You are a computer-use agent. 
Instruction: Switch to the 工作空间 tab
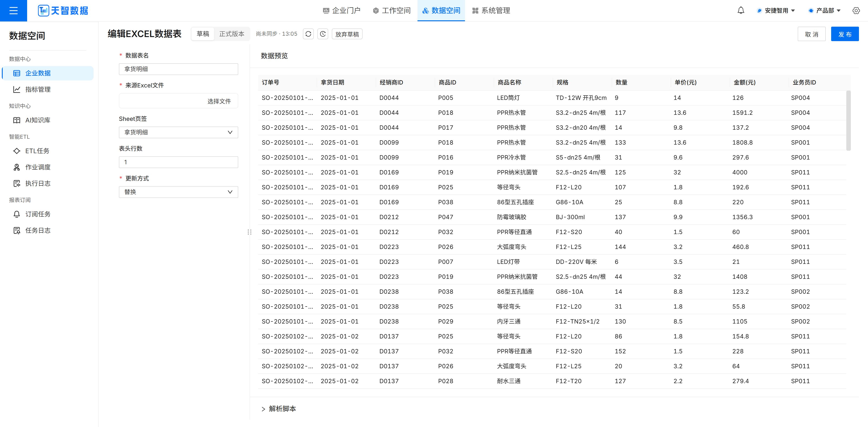point(392,11)
